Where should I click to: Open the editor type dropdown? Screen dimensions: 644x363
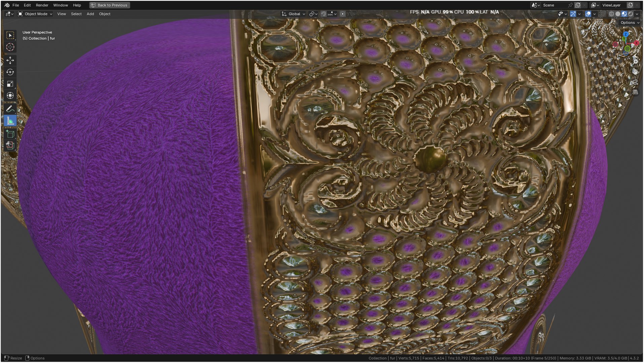pyautogui.click(x=9, y=14)
